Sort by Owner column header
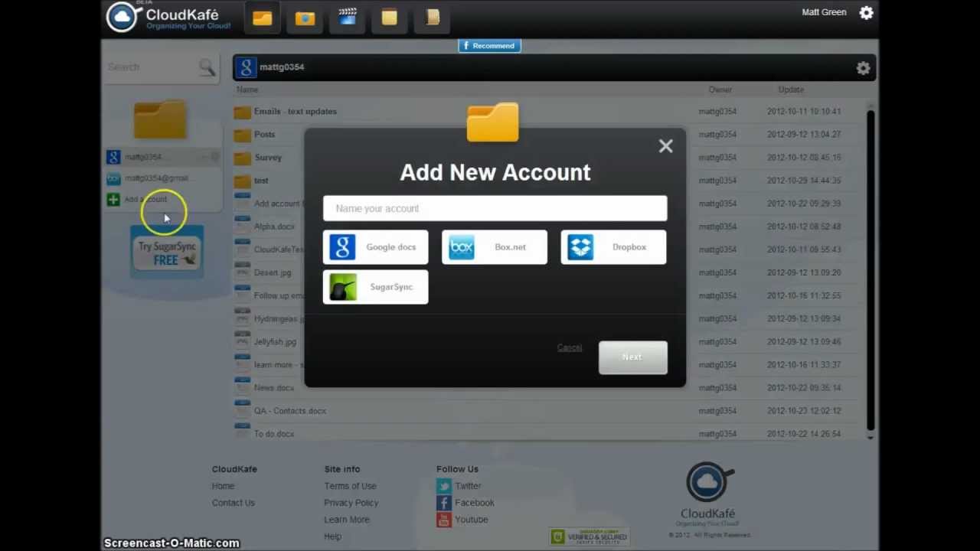This screenshot has height=551, width=980. [720, 90]
